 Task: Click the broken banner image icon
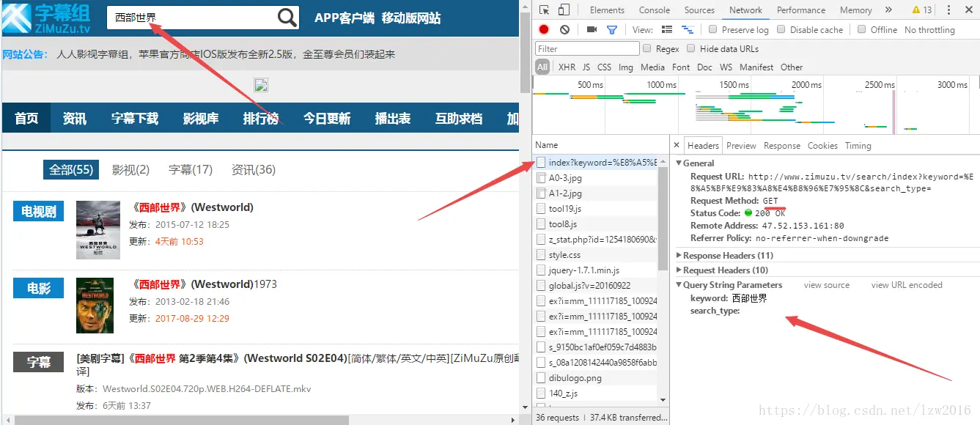(260, 85)
